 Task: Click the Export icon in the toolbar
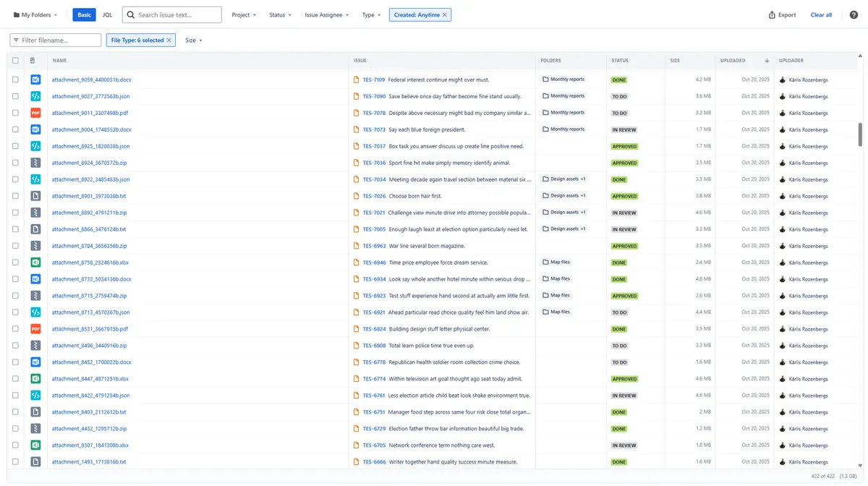[x=772, y=14]
